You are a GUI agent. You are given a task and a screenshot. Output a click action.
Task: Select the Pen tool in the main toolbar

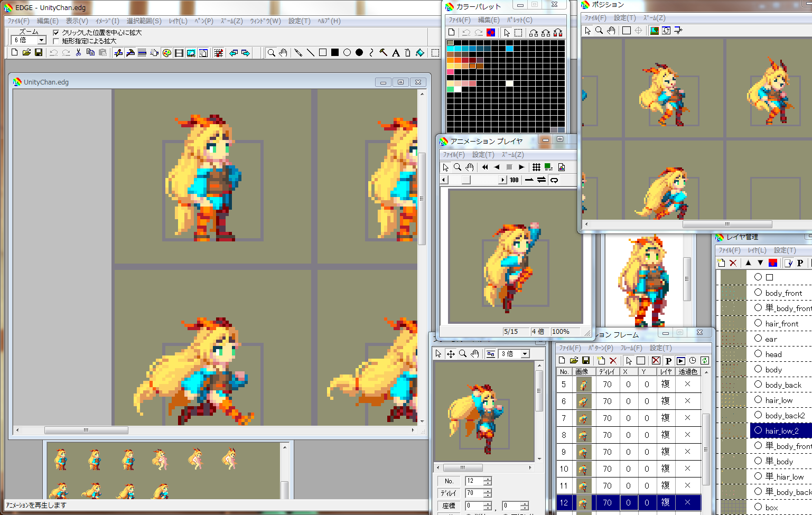pos(298,52)
